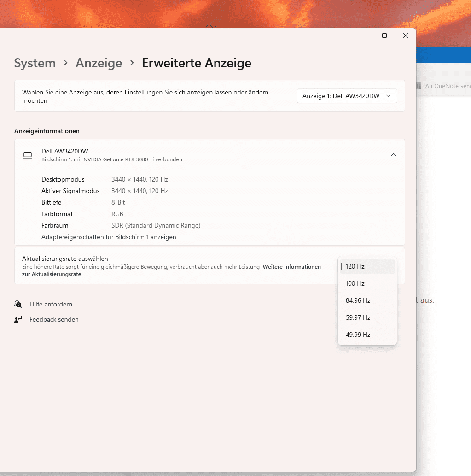
Task: Open the Anzeige breadcrumb page
Action: pos(99,63)
